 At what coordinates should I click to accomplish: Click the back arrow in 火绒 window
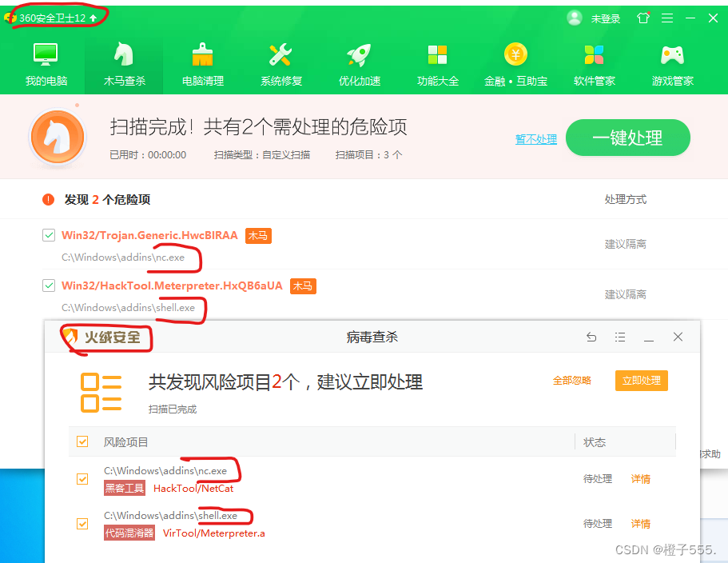591,337
